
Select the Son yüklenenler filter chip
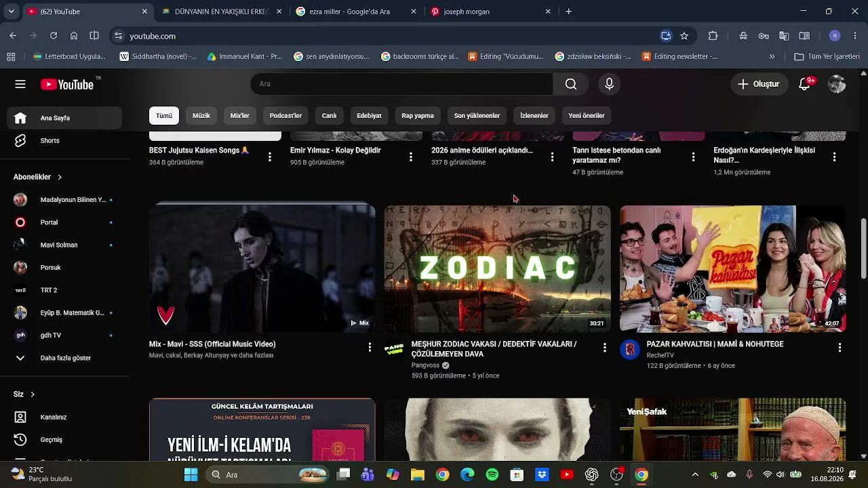477,116
